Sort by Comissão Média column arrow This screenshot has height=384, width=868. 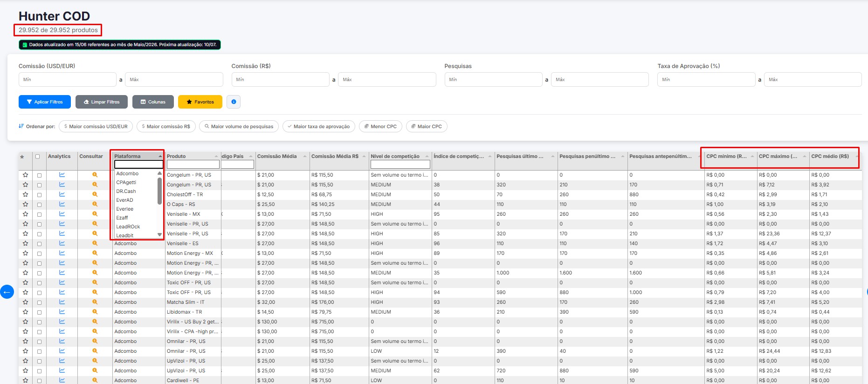pyautogui.click(x=303, y=156)
